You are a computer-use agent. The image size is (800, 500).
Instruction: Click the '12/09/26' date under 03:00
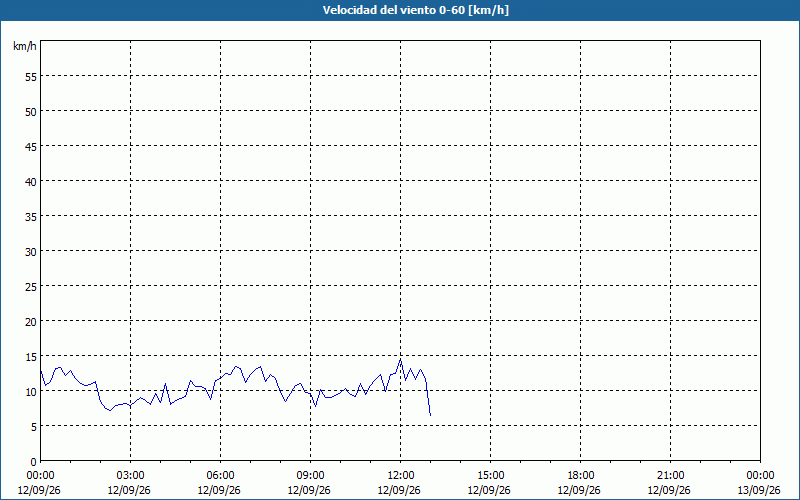(x=130, y=490)
